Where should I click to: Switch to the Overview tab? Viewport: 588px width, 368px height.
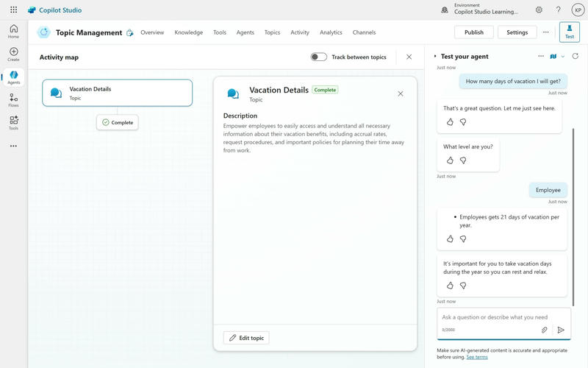(x=152, y=32)
